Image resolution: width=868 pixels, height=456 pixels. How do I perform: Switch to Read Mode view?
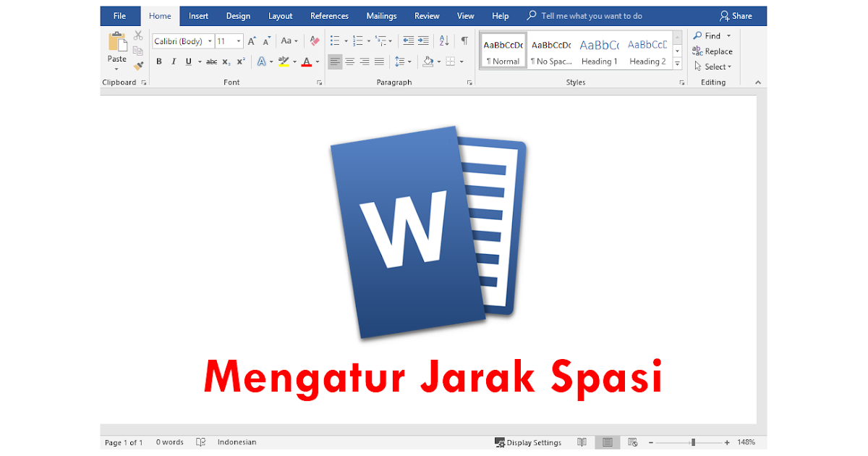pyautogui.click(x=582, y=442)
